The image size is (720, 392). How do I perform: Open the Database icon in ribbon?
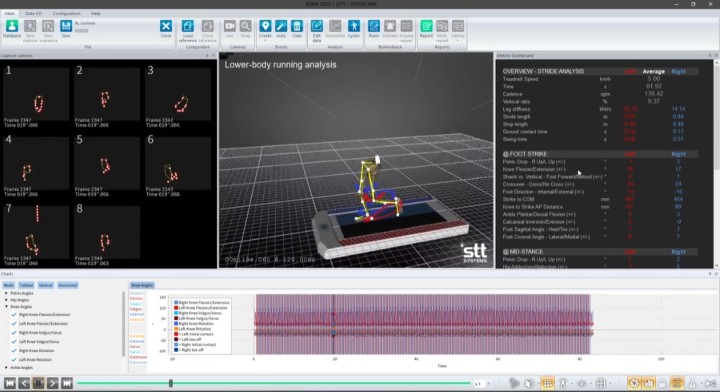click(x=12, y=26)
